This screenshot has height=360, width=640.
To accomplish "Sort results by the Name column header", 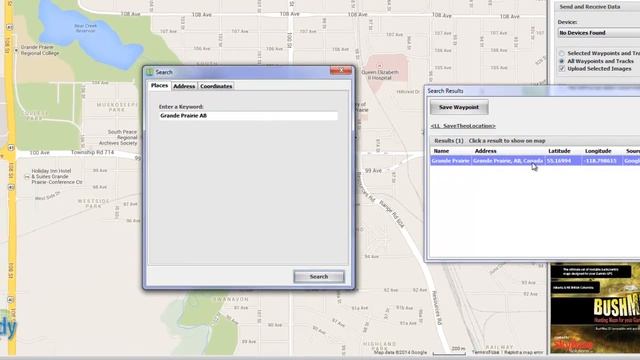I will click(x=451, y=151).
